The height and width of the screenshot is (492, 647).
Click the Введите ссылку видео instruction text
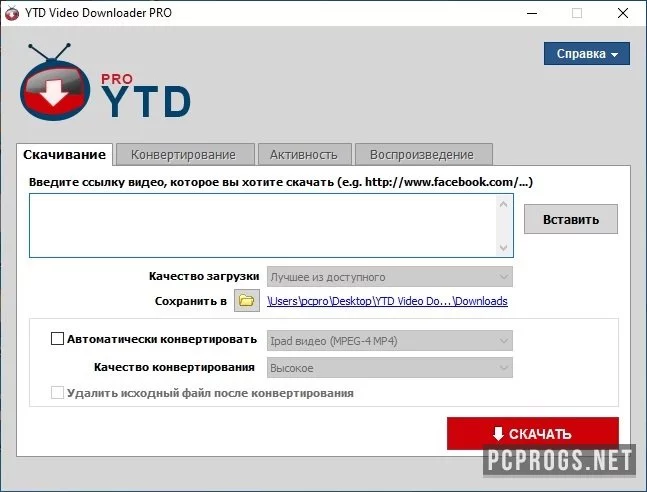(281, 182)
